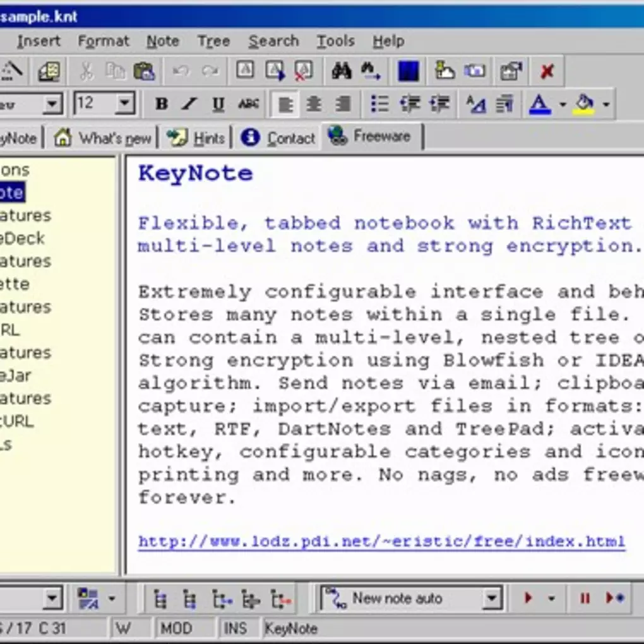Open the Format menu

[x=104, y=41]
